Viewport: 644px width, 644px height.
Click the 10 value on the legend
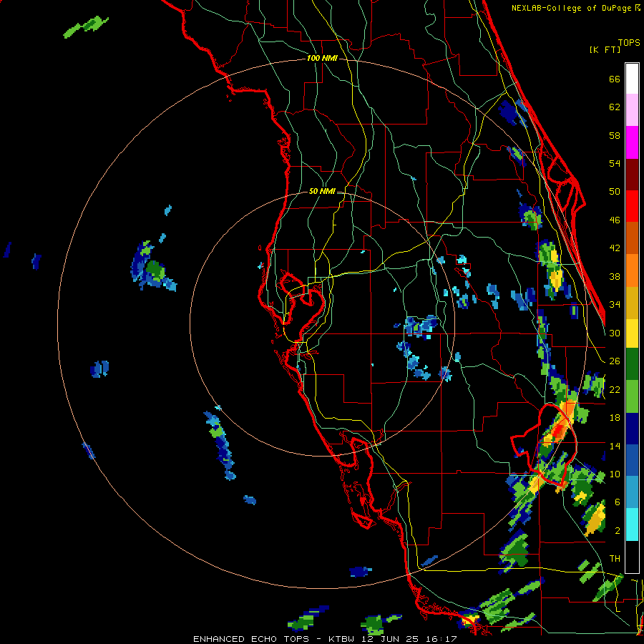[x=615, y=474]
